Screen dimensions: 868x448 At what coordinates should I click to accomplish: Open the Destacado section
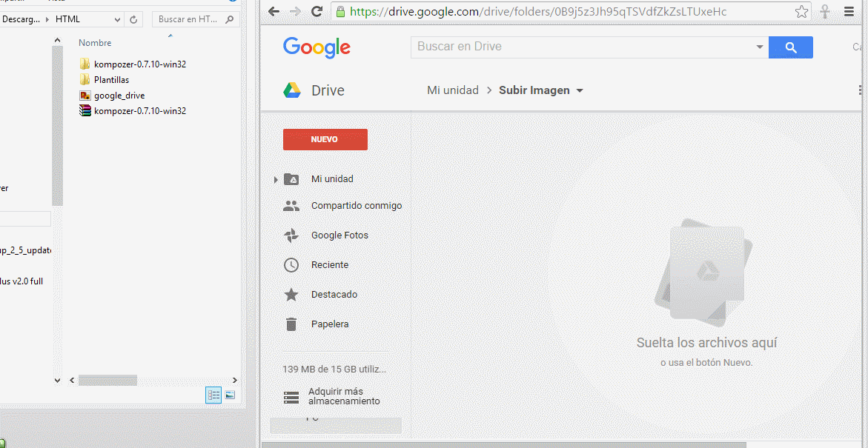click(334, 294)
